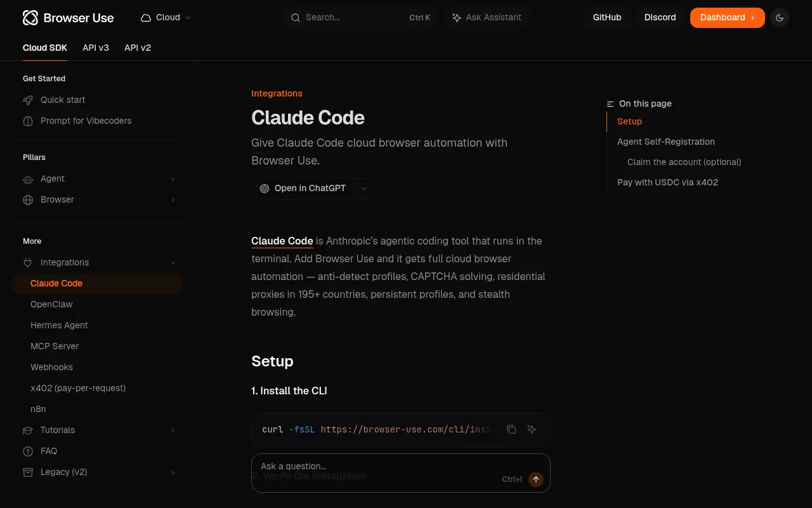Viewport: 812px width, 508px height.
Task: Click the Agent robot icon in the sidebar
Action: click(x=28, y=179)
